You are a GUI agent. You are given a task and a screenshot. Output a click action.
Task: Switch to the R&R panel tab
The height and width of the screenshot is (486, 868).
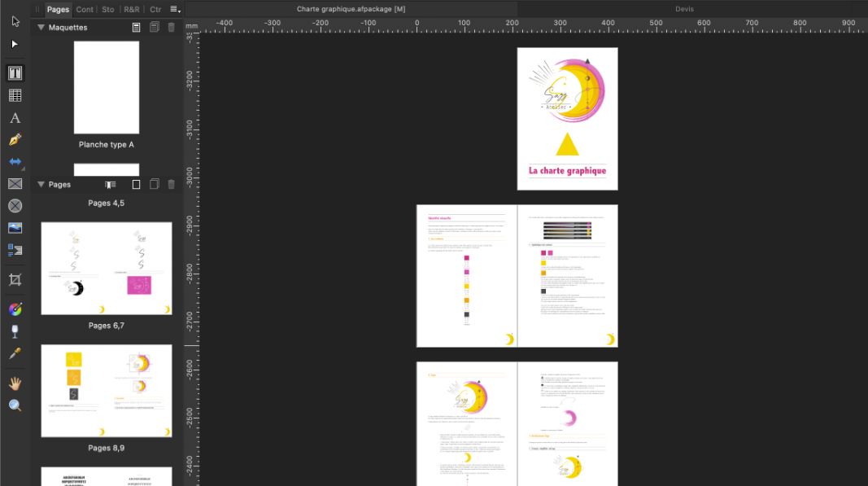[131, 10]
